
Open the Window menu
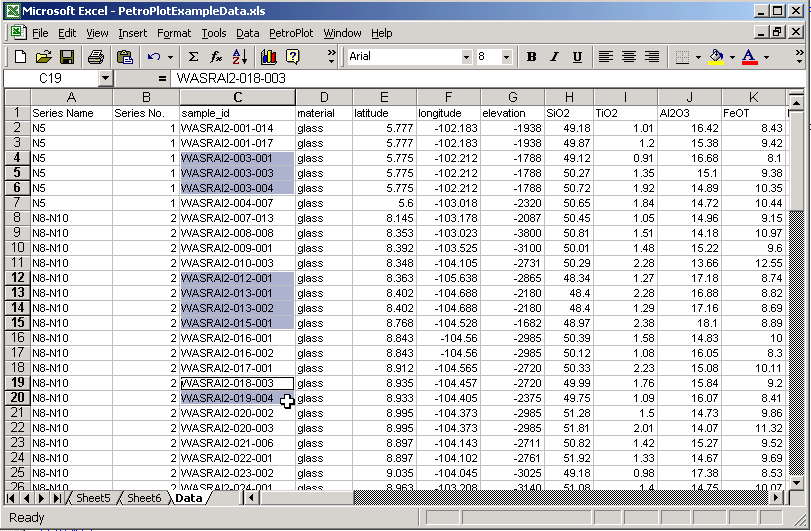pos(342,34)
